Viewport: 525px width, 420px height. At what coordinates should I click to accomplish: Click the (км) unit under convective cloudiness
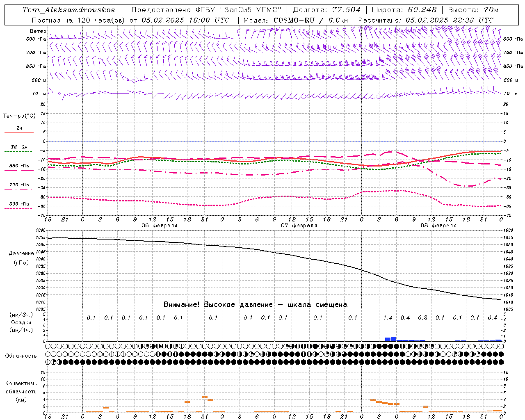(x=21, y=399)
